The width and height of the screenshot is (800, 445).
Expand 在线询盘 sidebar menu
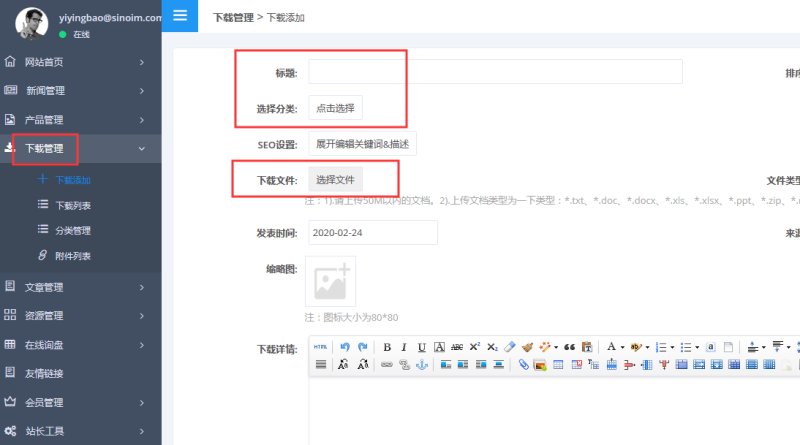pyautogui.click(x=81, y=345)
